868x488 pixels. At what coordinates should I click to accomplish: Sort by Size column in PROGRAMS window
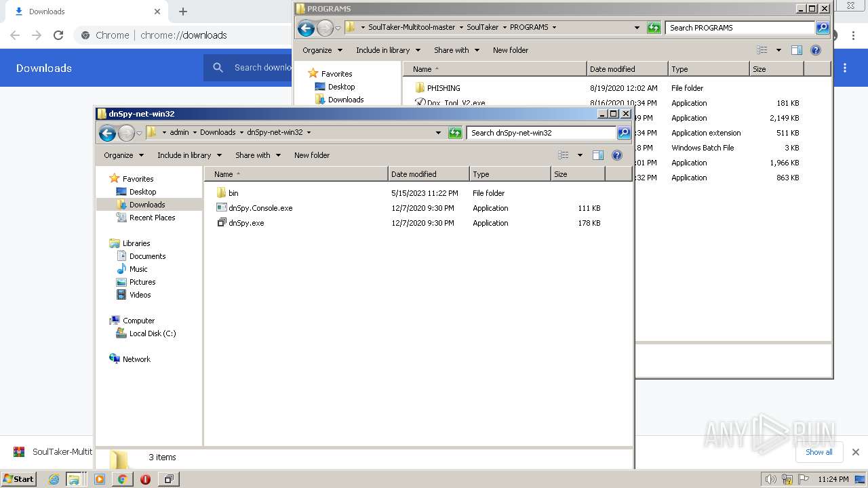point(776,69)
